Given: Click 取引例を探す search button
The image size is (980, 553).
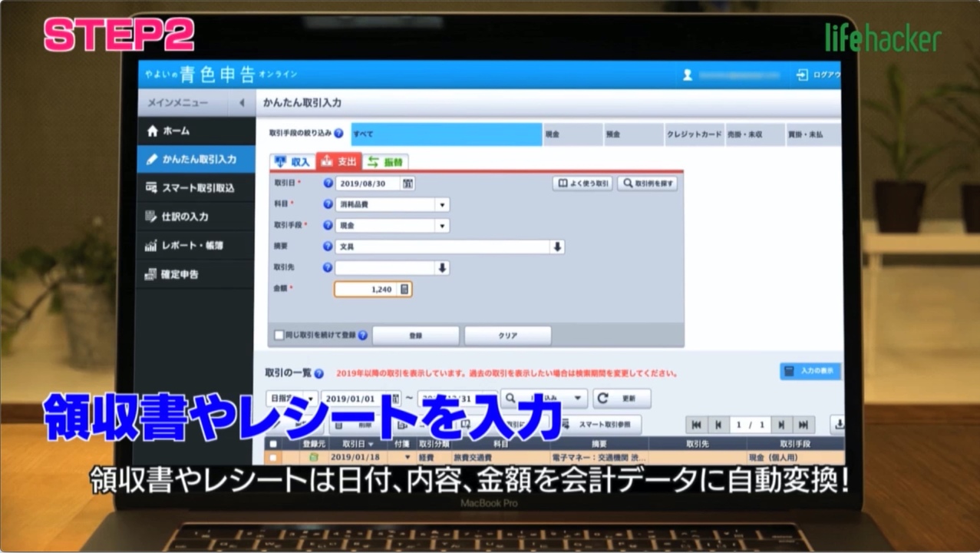Looking at the screenshot, I should 648,184.
